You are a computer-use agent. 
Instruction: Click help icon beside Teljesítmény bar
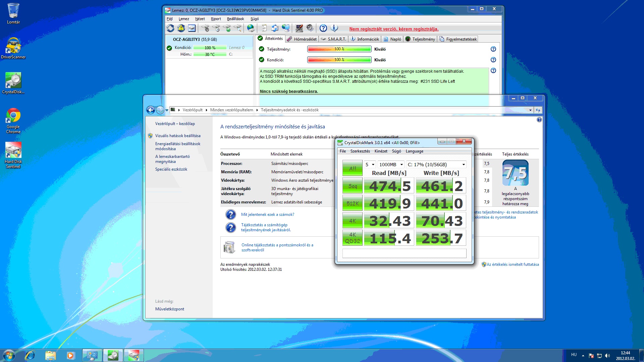click(493, 49)
